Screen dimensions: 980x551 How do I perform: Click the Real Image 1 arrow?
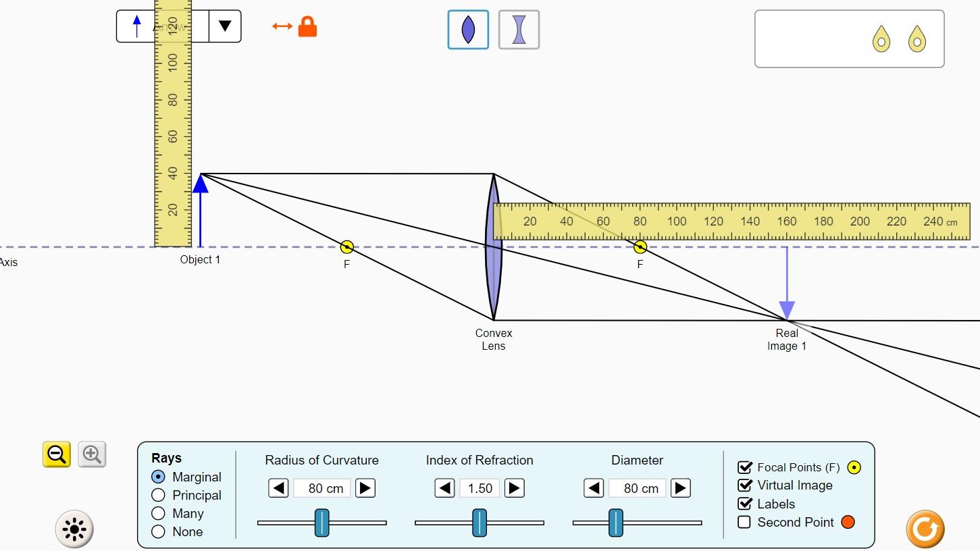click(x=787, y=284)
